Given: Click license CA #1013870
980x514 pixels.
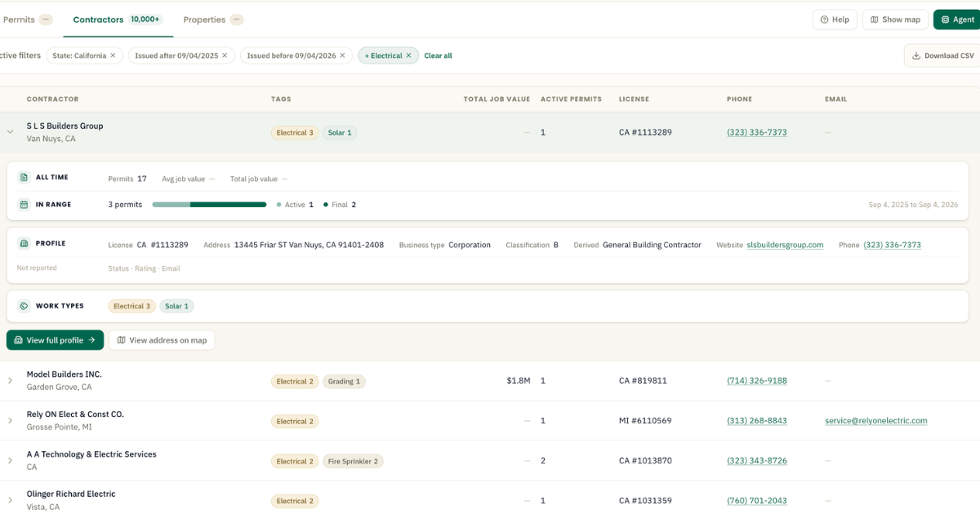Looking at the screenshot, I should tap(645, 461).
